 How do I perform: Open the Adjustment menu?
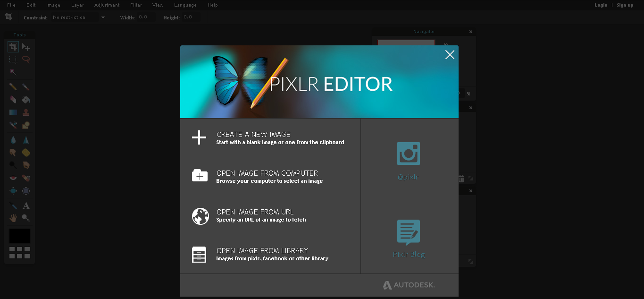[107, 5]
